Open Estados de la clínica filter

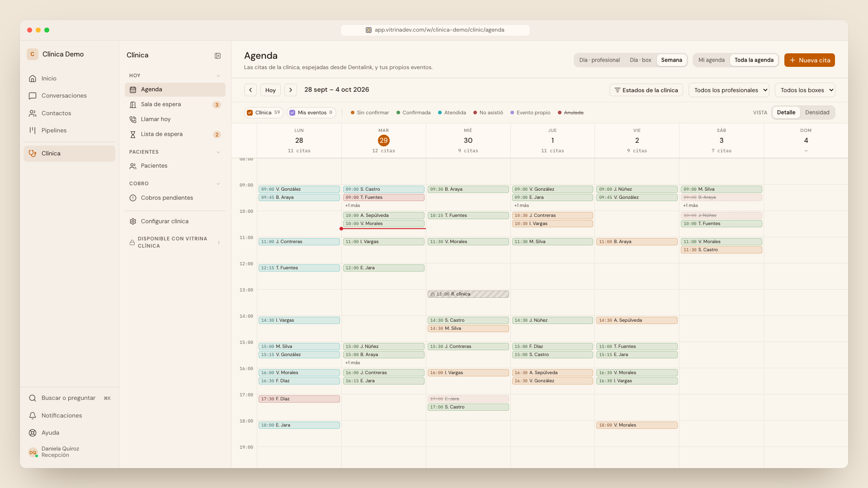[646, 90]
